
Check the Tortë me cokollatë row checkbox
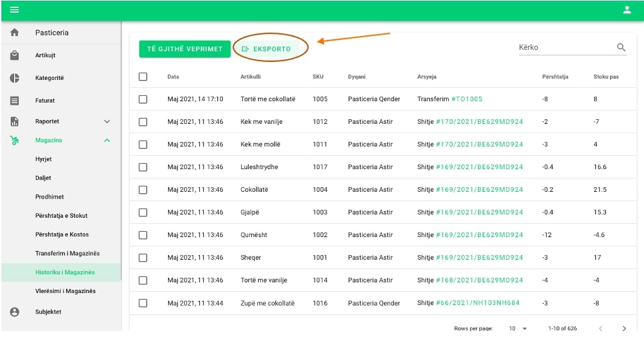coord(143,99)
